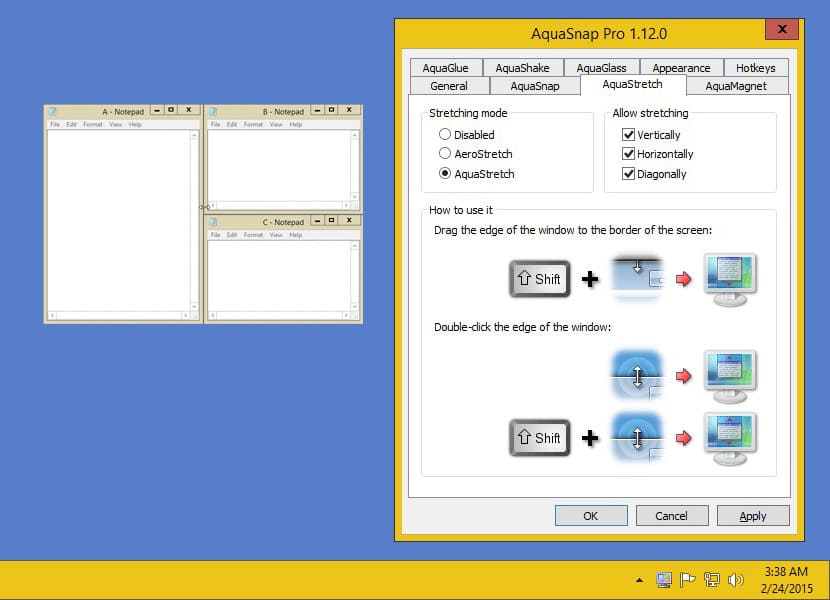Click the monitor icon in the row under the double-click instruction

(x=730, y=377)
